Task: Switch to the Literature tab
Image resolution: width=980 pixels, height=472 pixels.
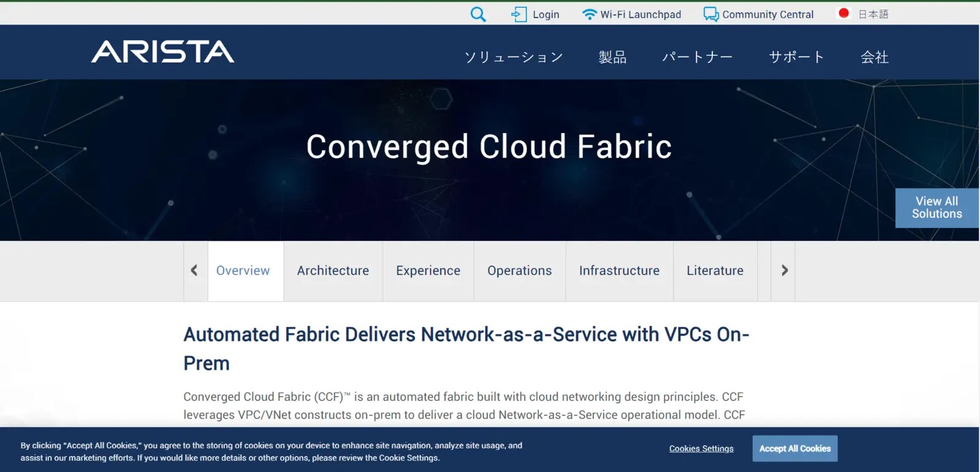Action: click(715, 270)
